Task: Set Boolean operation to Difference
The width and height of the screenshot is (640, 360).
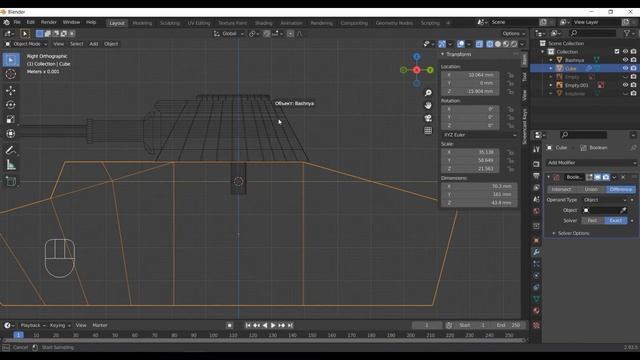Action: click(x=621, y=189)
